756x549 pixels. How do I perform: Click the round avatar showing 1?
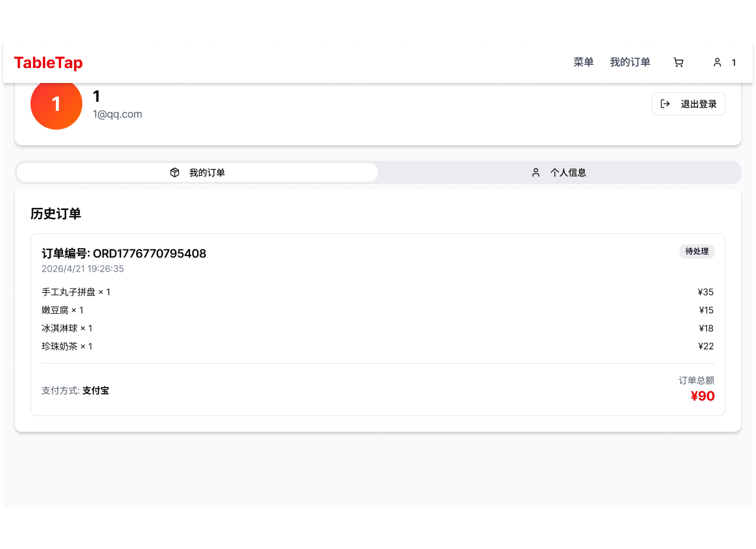(56, 104)
